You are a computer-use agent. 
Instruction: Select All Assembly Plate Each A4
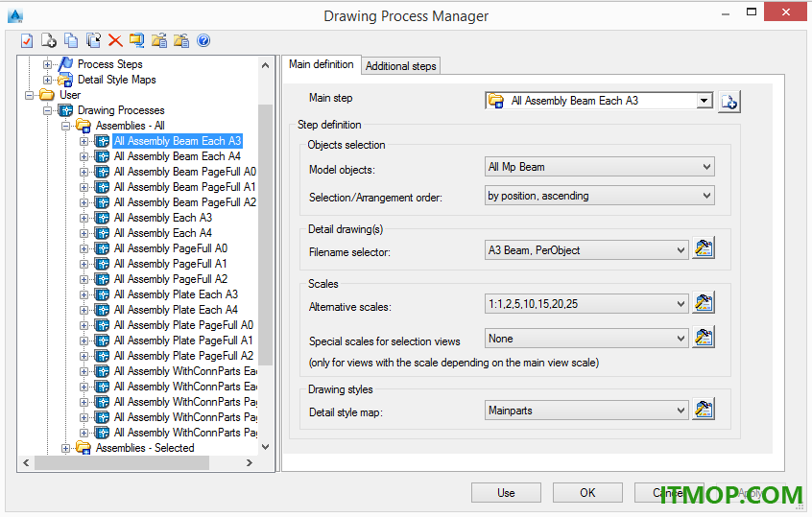pyautogui.click(x=176, y=310)
